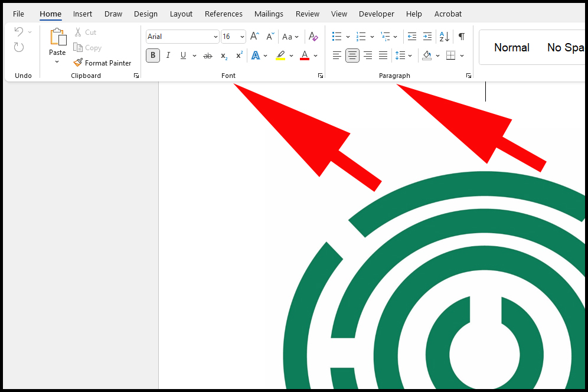Apply Text Effects blue A icon
The width and height of the screenshot is (588, 392).
[x=256, y=55]
